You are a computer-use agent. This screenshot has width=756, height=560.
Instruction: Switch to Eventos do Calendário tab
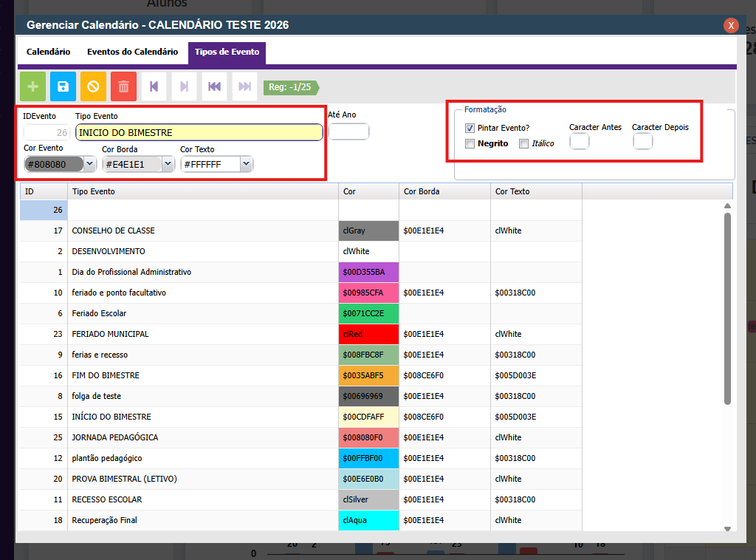tap(132, 52)
